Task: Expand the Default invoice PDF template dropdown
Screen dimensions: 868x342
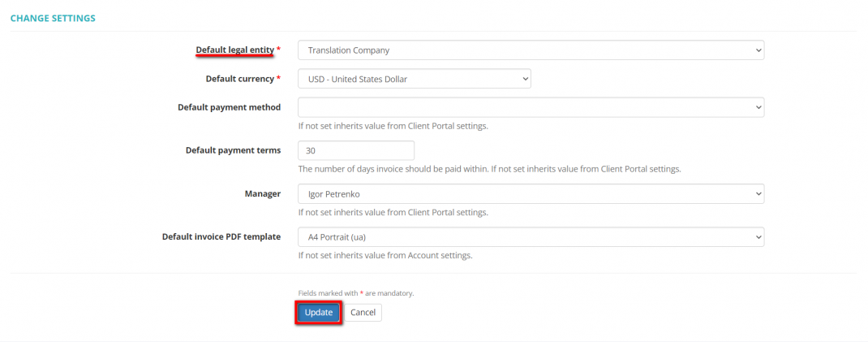Action: coord(531,236)
